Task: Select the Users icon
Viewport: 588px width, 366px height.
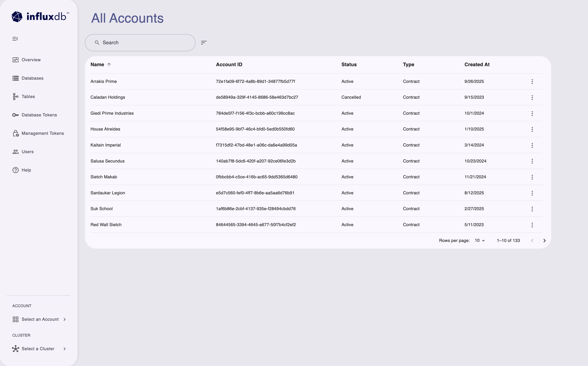Action: pyautogui.click(x=15, y=152)
